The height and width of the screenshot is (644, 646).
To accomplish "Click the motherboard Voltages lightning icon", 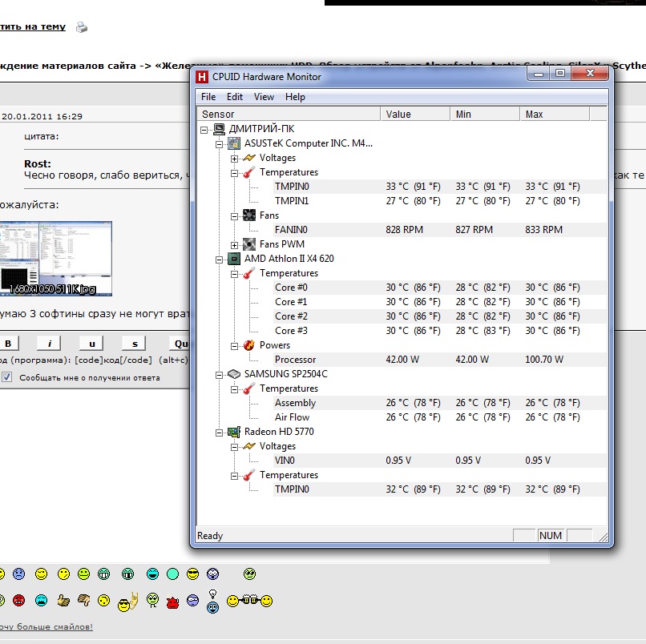I will click(249, 158).
